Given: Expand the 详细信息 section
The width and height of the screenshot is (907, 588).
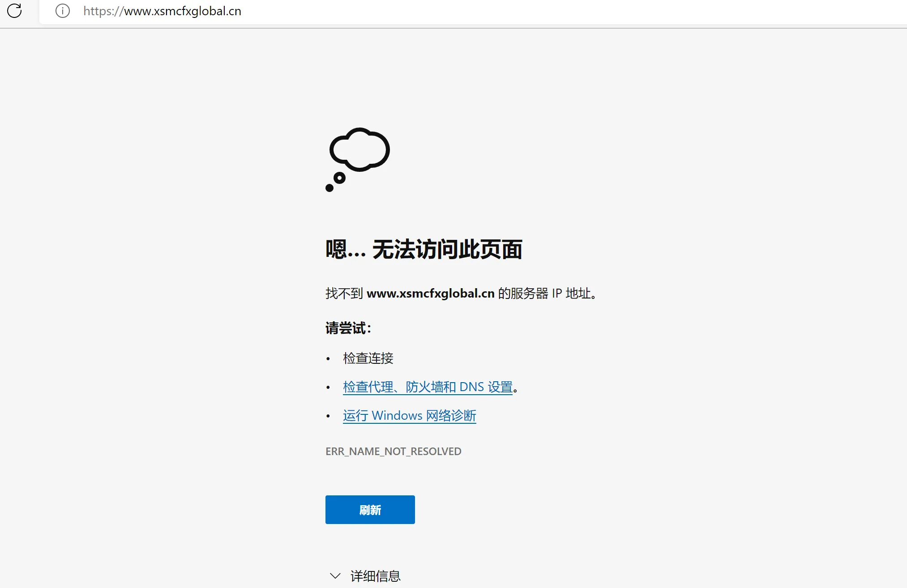Looking at the screenshot, I should (x=365, y=576).
